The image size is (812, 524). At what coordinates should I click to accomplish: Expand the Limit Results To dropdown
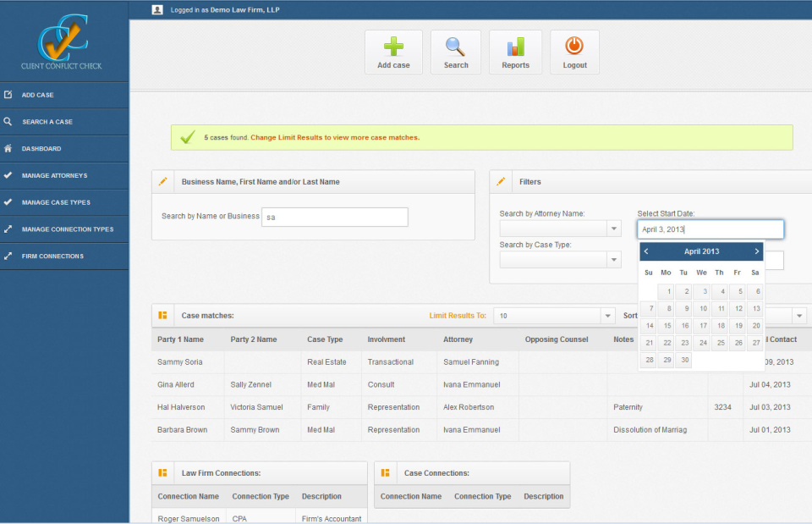pyautogui.click(x=606, y=315)
